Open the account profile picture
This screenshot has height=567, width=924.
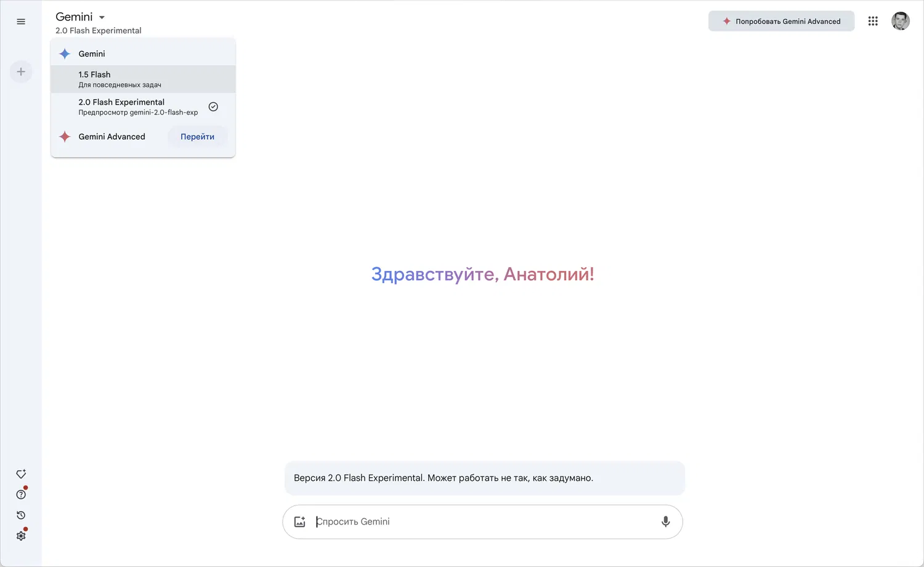901,21
